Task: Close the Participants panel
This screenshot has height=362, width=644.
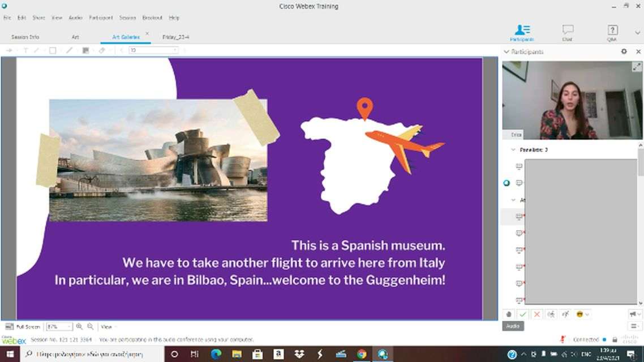Action: tap(638, 51)
